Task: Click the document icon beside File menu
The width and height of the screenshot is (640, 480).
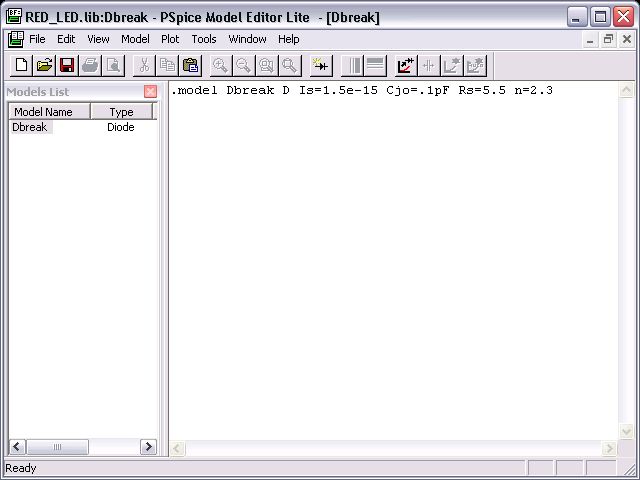Action: tap(16, 39)
